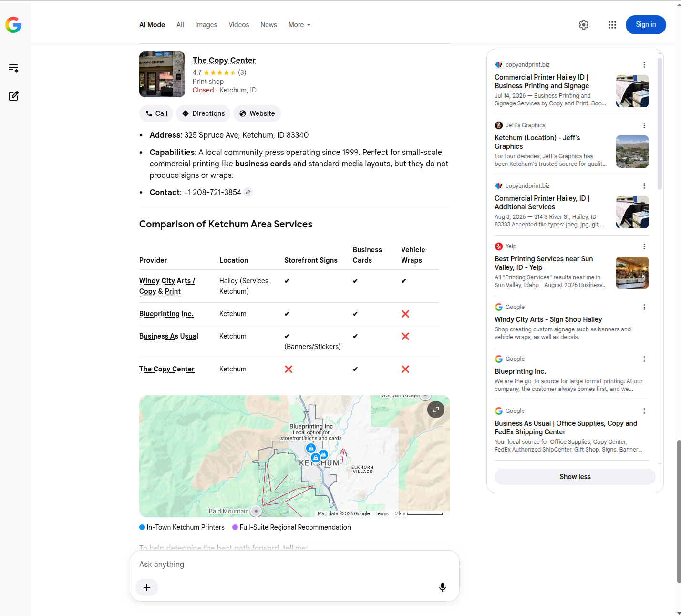Start voice input with microphone icon

pos(443,587)
